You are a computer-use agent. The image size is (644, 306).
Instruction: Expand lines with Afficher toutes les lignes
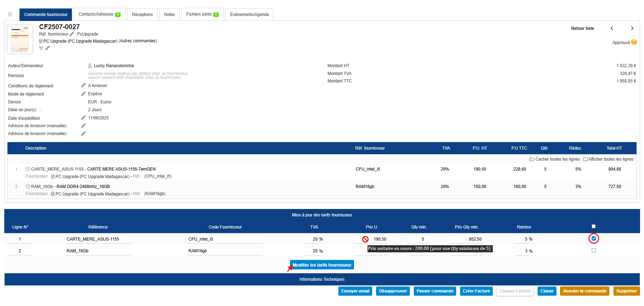click(x=608, y=159)
